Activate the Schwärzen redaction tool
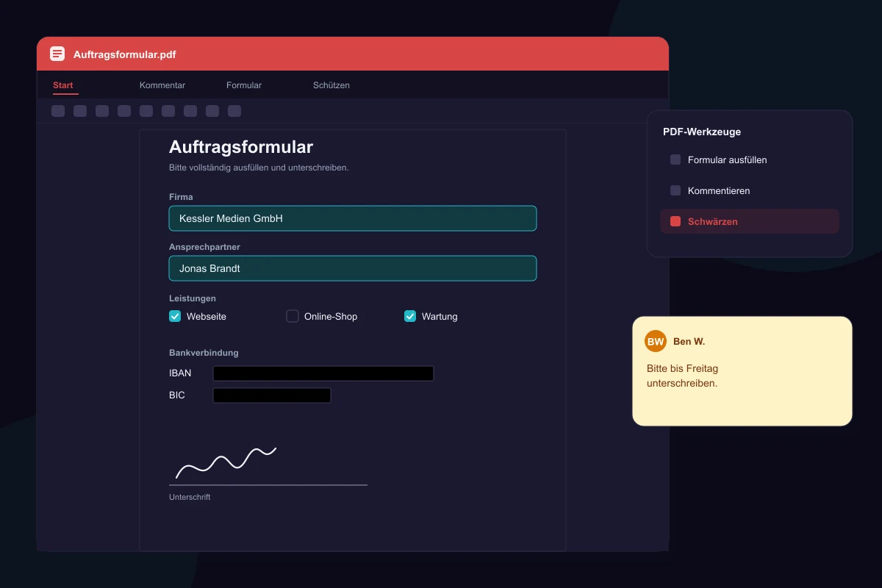Image resolution: width=882 pixels, height=588 pixels. (750, 221)
